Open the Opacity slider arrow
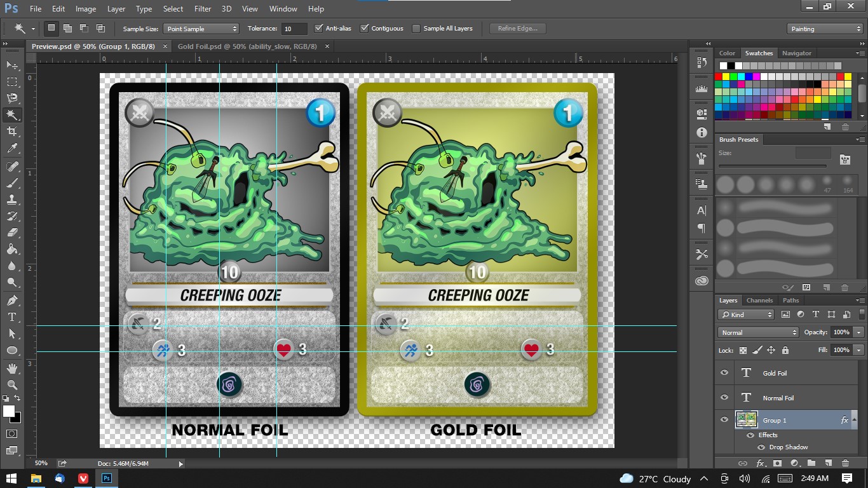Image resolution: width=868 pixels, height=488 pixels. [x=858, y=332]
